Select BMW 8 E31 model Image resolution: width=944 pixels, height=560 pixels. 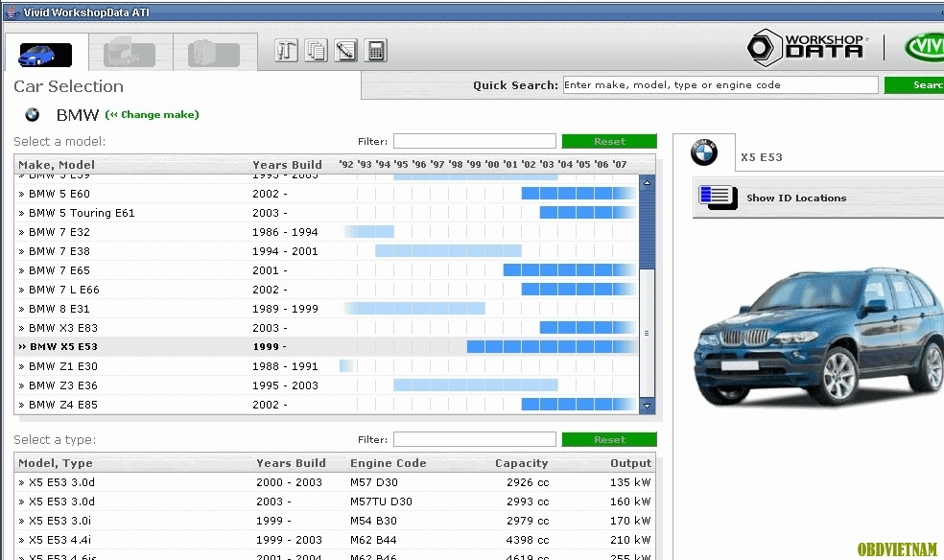click(x=326, y=309)
